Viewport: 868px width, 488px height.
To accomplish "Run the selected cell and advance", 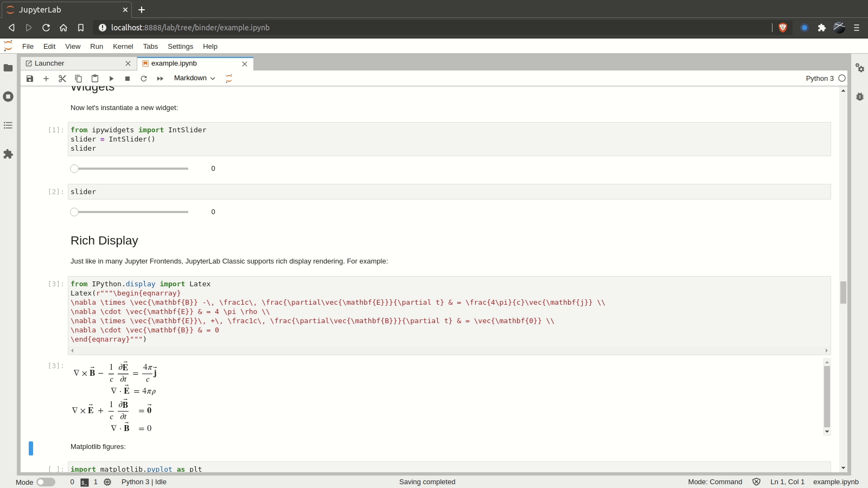I will 111,79.
